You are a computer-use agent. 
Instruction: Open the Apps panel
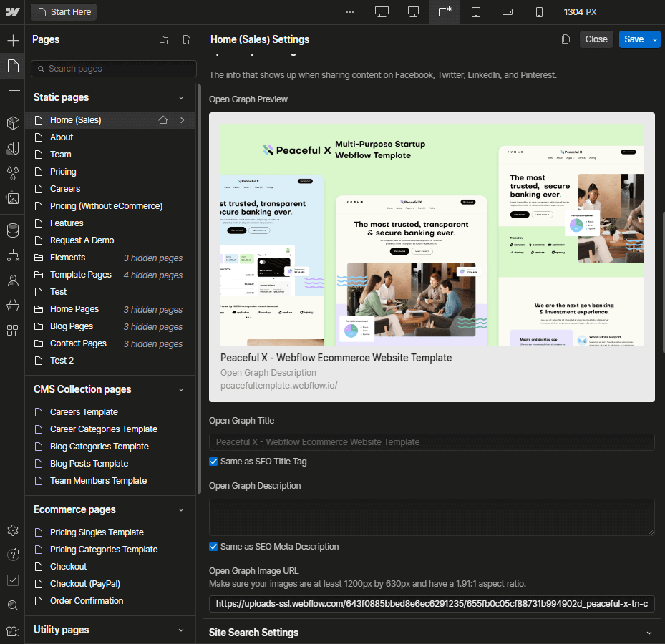pyautogui.click(x=12, y=331)
